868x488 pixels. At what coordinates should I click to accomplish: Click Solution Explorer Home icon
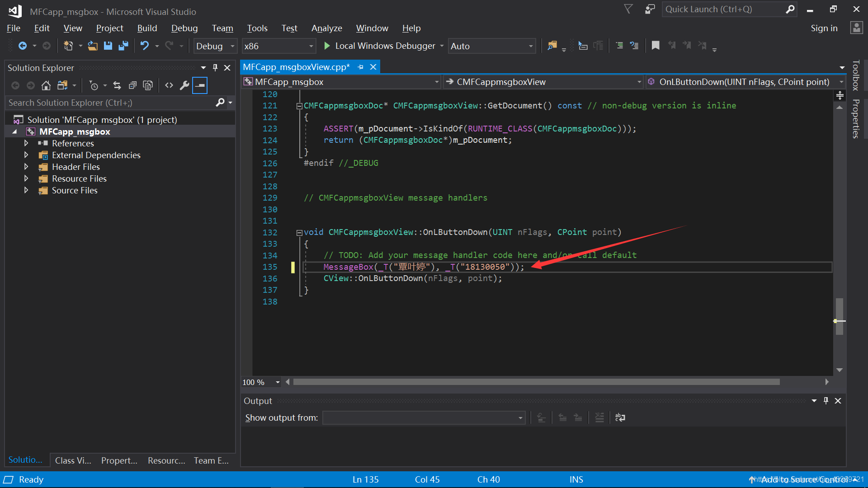(x=46, y=85)
